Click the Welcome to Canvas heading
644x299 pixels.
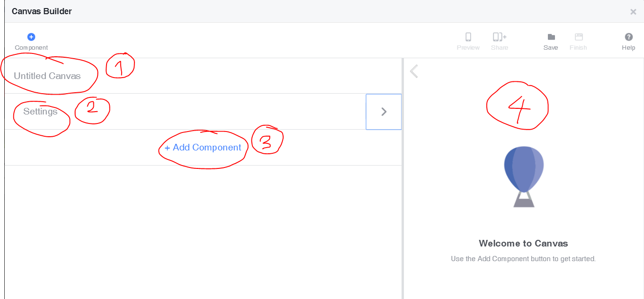tap(523, 244)
